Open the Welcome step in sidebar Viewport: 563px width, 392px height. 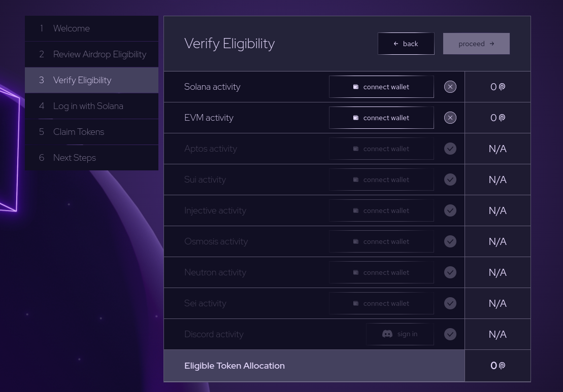[x=72, y=28]
